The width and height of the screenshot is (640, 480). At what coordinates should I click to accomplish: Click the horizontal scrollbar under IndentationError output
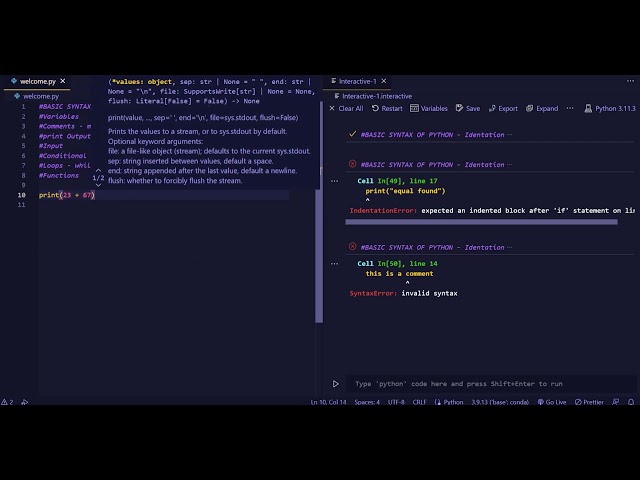[x=481, y=222]
